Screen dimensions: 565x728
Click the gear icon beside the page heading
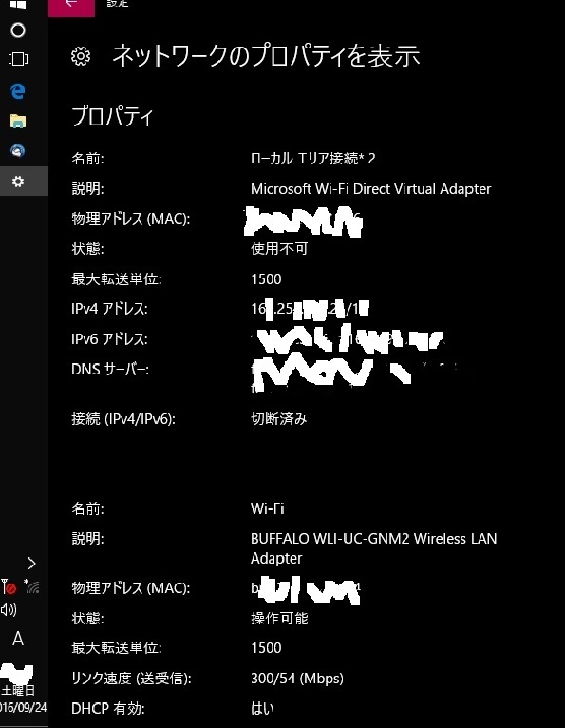click(81, 57)
